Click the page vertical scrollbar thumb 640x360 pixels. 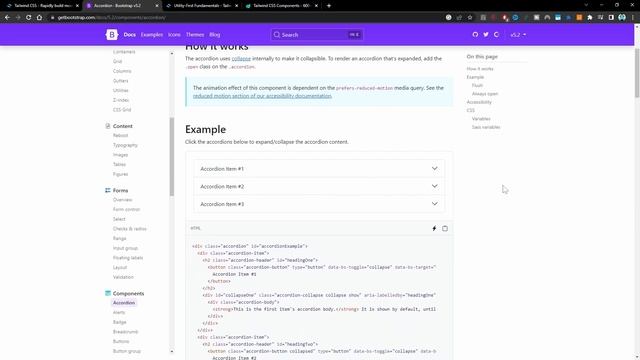coord(637,73)
